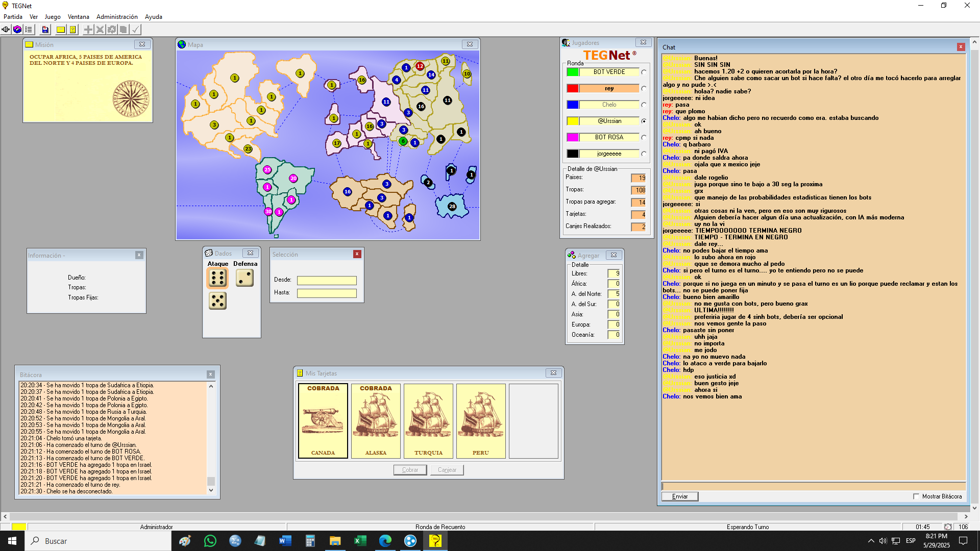Click the crossed swords attack toolbar icon

click(x=100, y=30)
